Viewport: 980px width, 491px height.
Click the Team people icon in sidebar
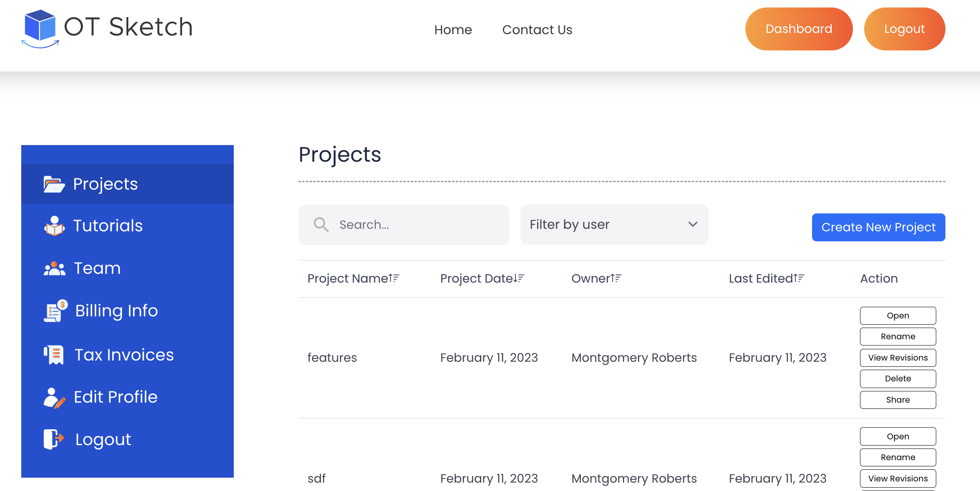tap(55, 268)
